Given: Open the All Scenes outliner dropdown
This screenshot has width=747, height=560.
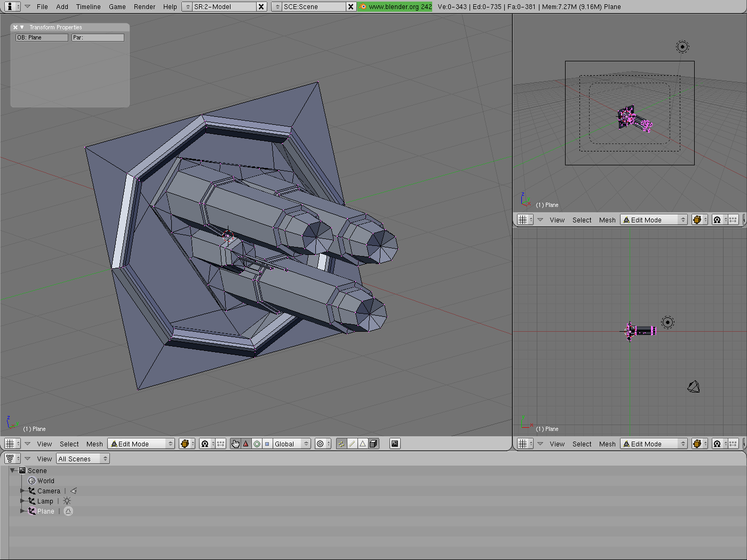Looking at the screenshot, I should pyautogui.click(x=83, y=459).
